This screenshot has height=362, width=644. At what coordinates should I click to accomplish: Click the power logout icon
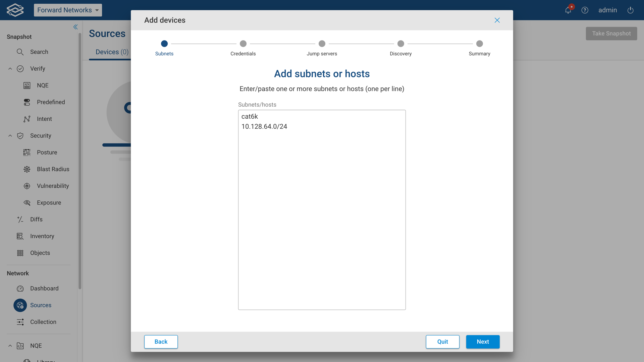coord(630,10)
